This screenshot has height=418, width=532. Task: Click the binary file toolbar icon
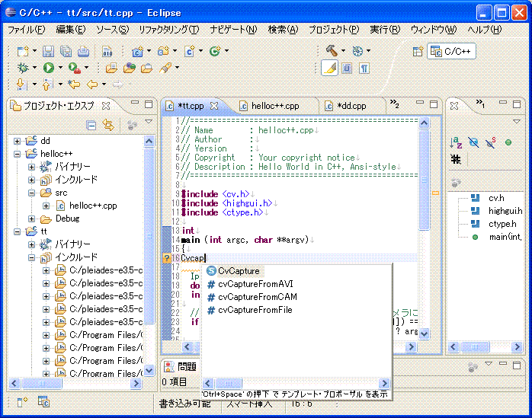point(107,51)
